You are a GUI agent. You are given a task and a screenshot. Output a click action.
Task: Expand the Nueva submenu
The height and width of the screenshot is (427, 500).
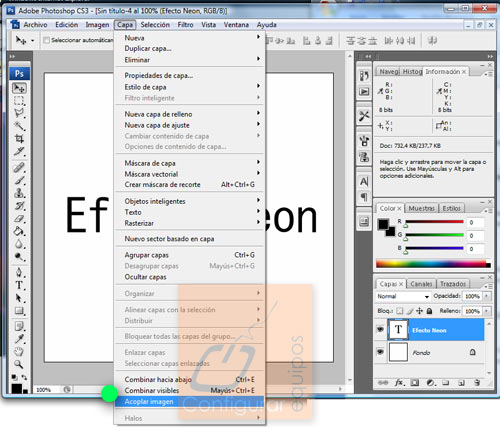[x=258, y=37]
